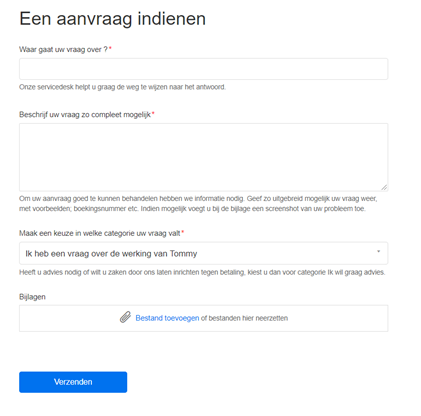Open the 'Ik heb een vraag over de werking van Tommy' dropdown
Screen dimensions: 421x416
pyautogui.click(x=203, y=253)
